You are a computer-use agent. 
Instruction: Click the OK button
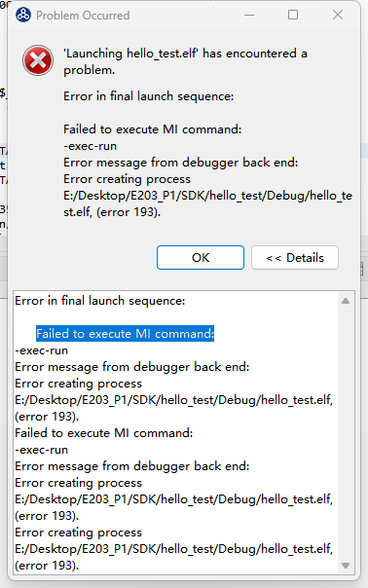coord(201,258)
